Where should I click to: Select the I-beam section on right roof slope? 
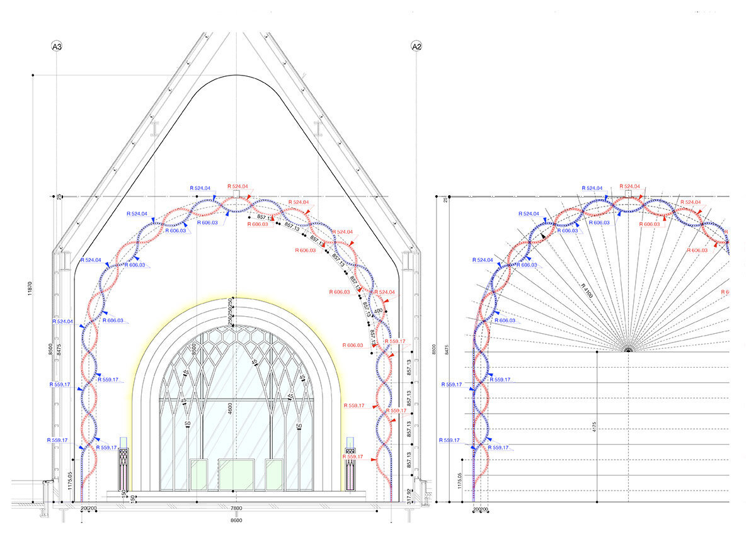(319, 128)
